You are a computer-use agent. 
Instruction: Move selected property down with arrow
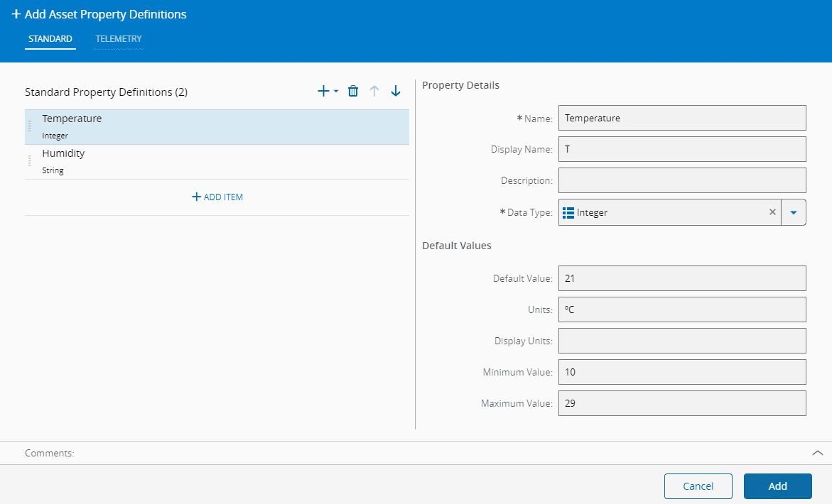[396, 91]
